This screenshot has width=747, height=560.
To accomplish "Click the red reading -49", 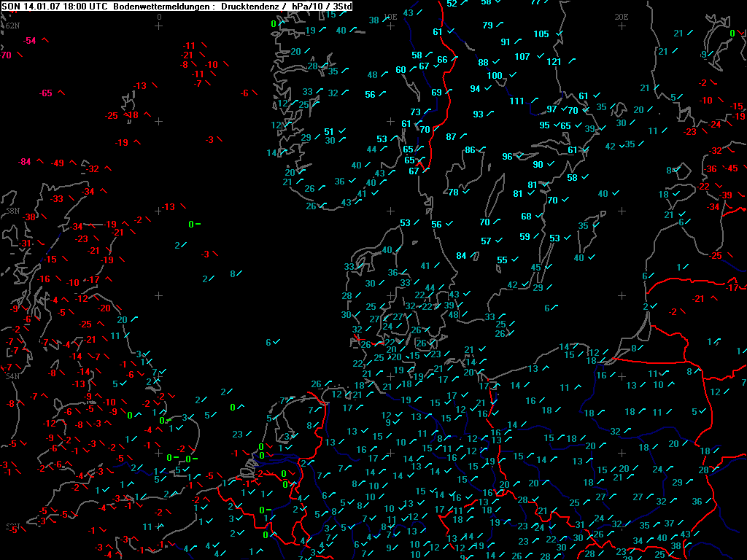I will [x=58, y=163].
